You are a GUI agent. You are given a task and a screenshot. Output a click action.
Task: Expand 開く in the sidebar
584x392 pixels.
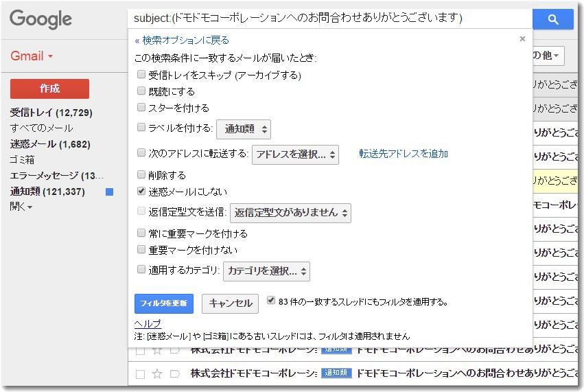(21, 206)
